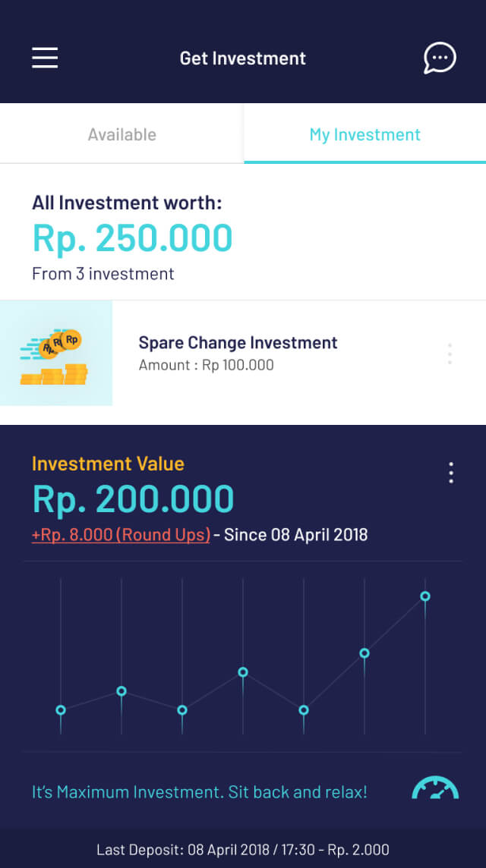Tap the Maximum Investment message text
486x868 pixels.
click(199, 792)
